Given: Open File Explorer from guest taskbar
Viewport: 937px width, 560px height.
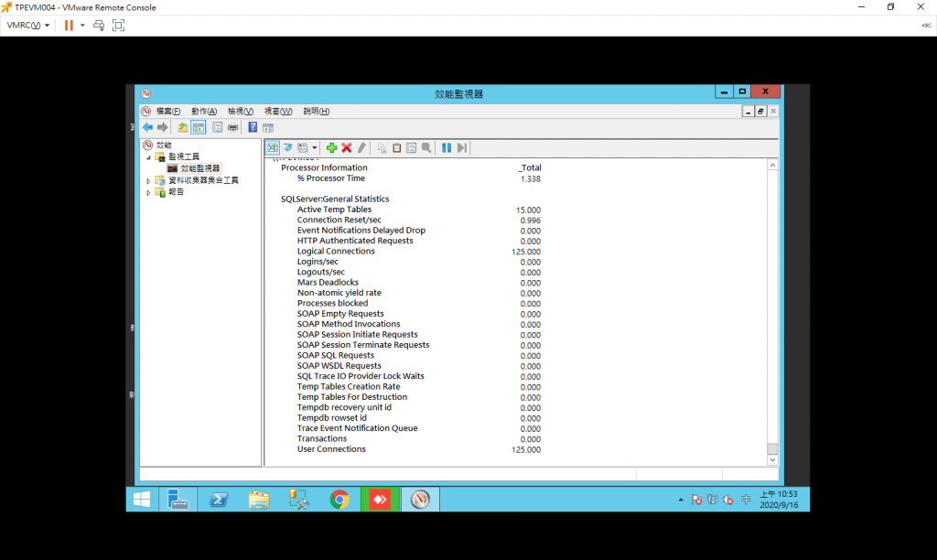Looking at the screenshot, I should coord(258,500).
